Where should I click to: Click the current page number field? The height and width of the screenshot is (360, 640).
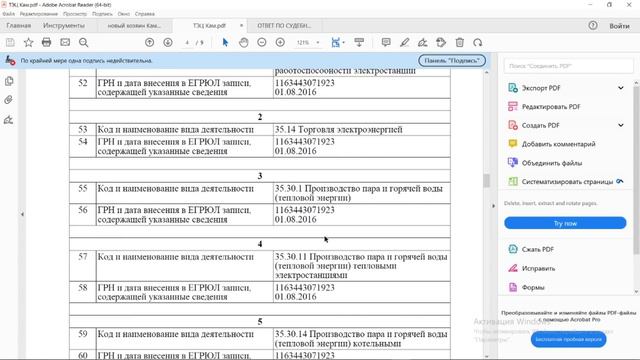pos(187,42)
